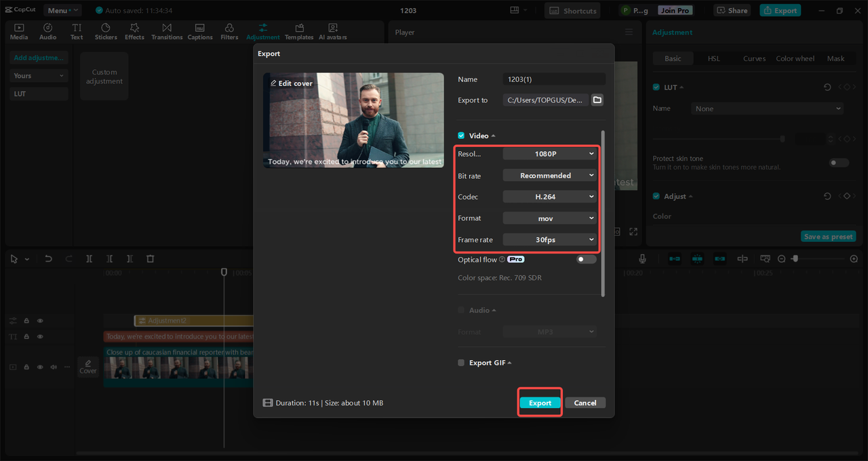This screenshot has width=868, height=461.
Task: Click the Undo arrow in timeline toolbar
Action: (x=48, y=259)
